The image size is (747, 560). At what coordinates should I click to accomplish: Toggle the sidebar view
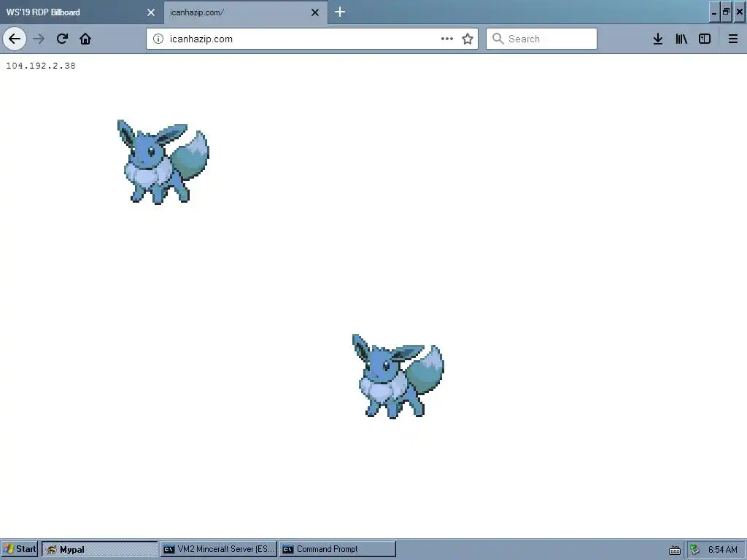705,39
